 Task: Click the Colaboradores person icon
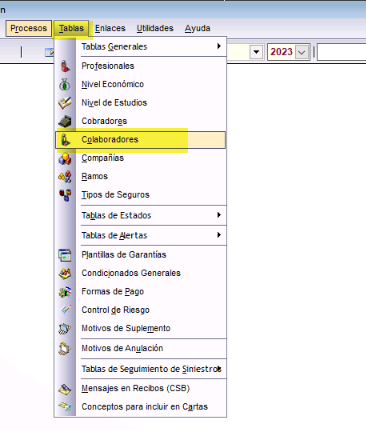click(65, 140)
